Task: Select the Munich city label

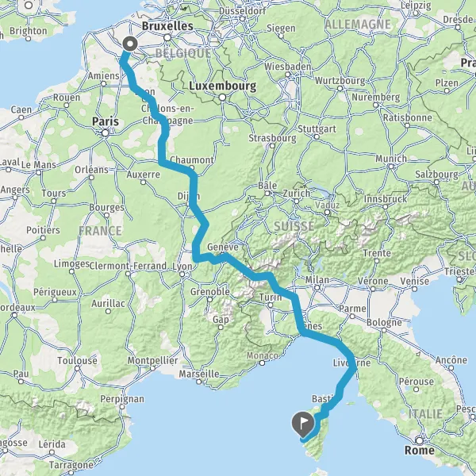Action: (391, 159)
